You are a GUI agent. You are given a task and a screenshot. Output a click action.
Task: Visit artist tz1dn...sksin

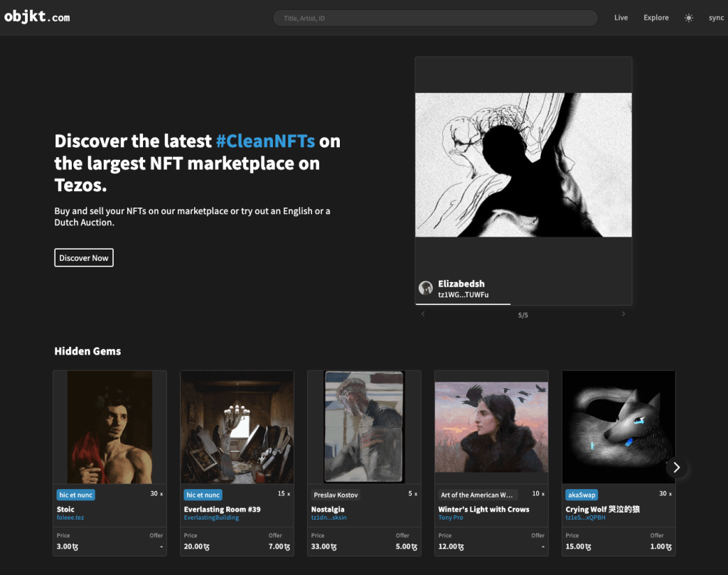[328, 517]
